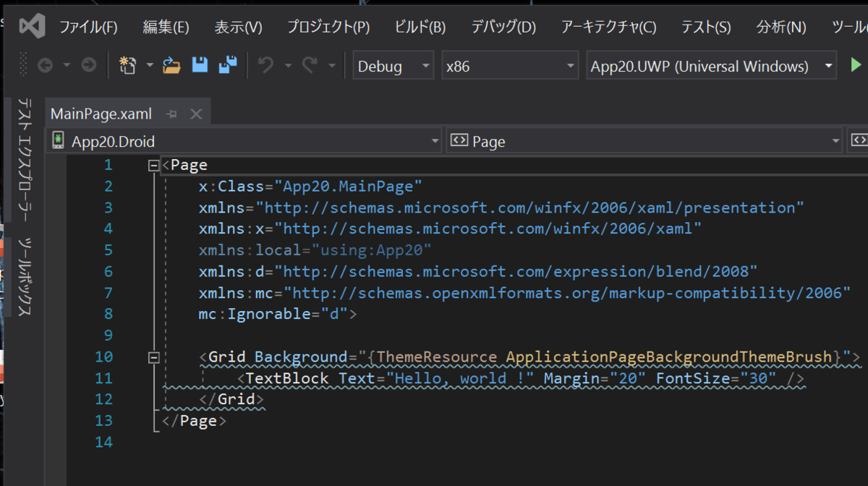
Task: Click the Save All icon
Action: (x=228, y=66)
